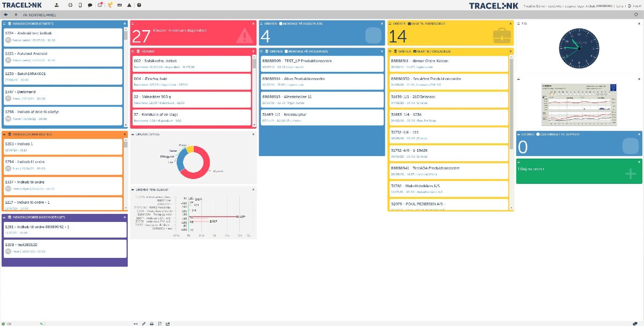Viewport: 644px width, 326px height.
Task: Click the export/share icon at the bottom right
Action: [x=168, y=323]
